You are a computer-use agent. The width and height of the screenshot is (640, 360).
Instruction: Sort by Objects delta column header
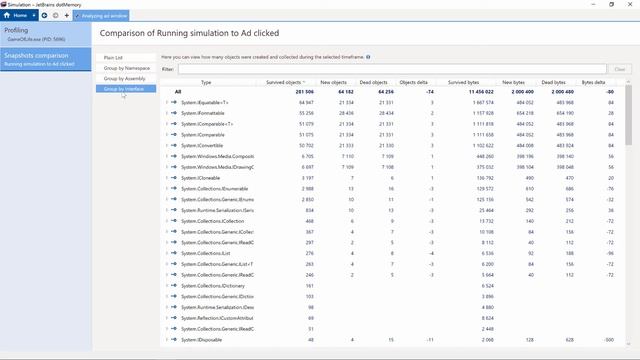point(413,82)
